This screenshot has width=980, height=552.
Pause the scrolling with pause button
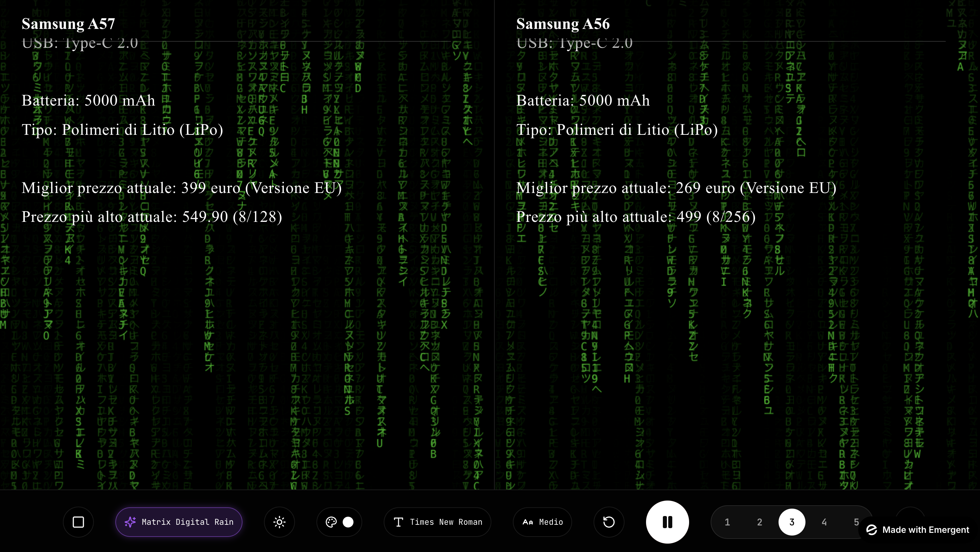pos(667,522)
